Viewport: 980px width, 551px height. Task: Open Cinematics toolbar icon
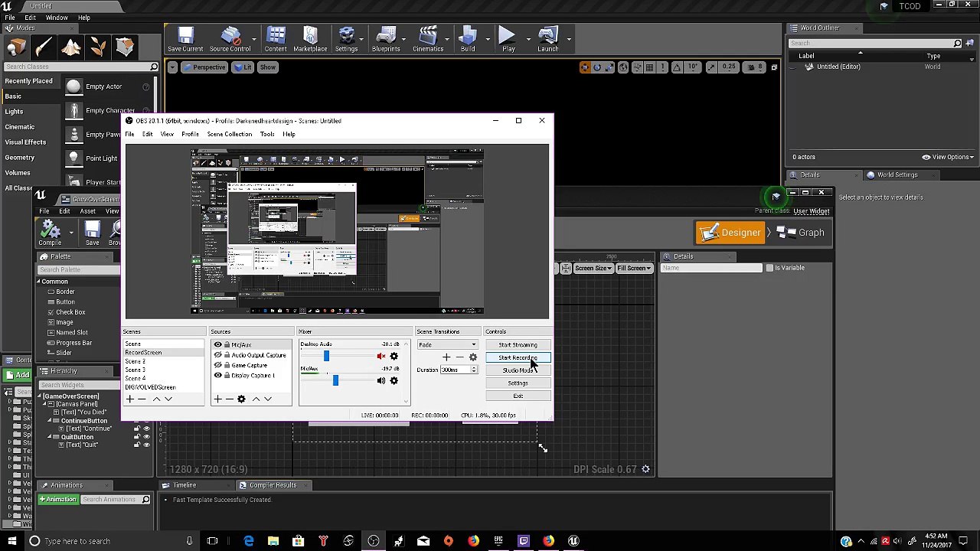428,40
